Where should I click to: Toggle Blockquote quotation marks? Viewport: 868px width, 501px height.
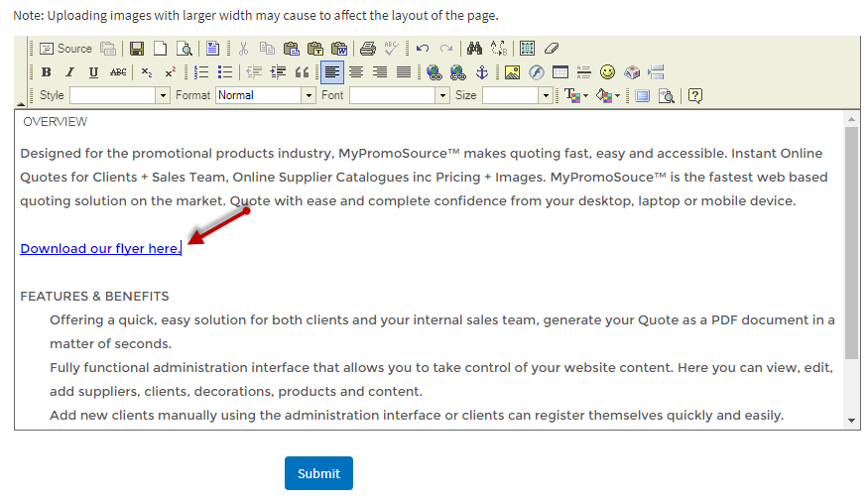click(302, 72)
